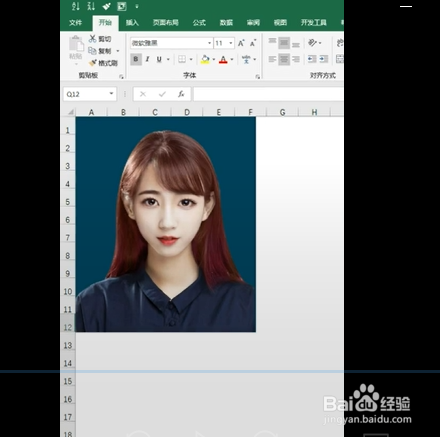The height and width of the screenshot is (437, 440).
Task: Open the Customize Quick Access Toolbar dropdown
Action: [x=137, y=6]
